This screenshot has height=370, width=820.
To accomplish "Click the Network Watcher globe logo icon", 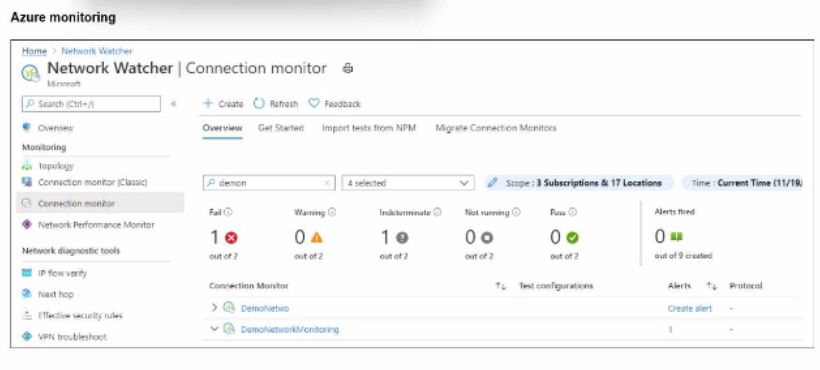I will click(31, 73).
